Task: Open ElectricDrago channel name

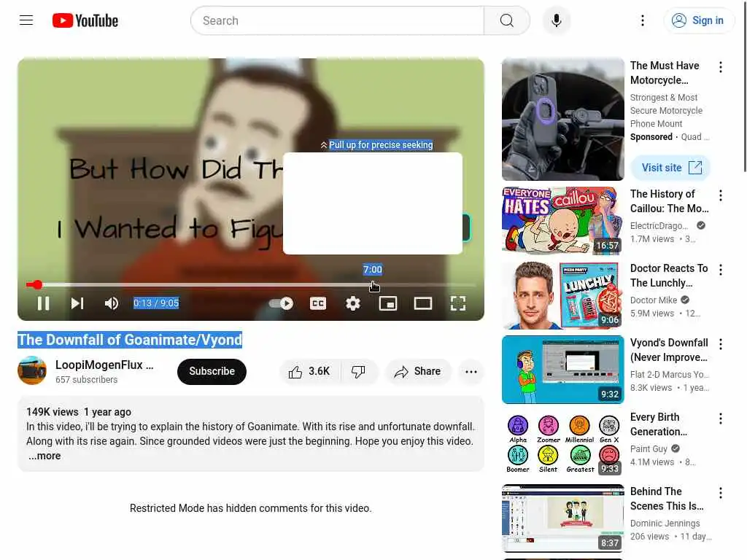Action: tap(659, 226)
